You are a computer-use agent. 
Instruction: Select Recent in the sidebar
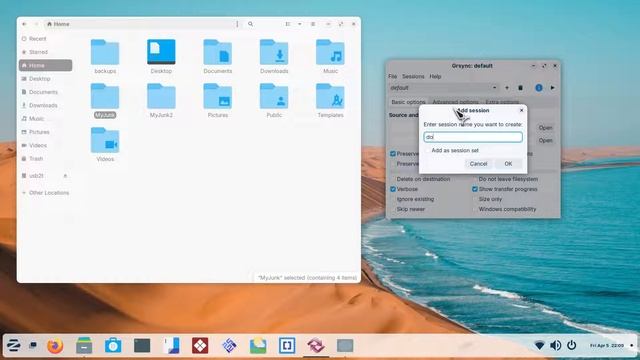pyautogui.click(x=45, y=39)
